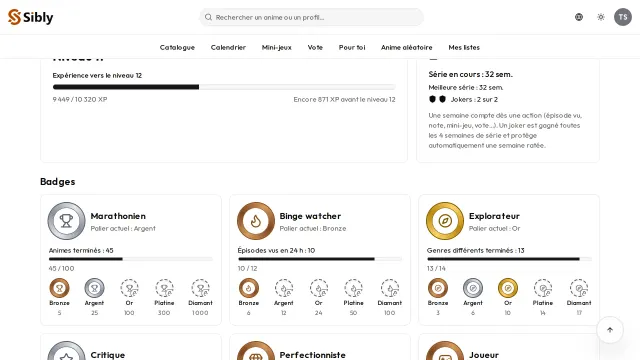Select Explorateur Or tier icon
The width and height of the screenshot is (640, 360).
coord(508,288)
